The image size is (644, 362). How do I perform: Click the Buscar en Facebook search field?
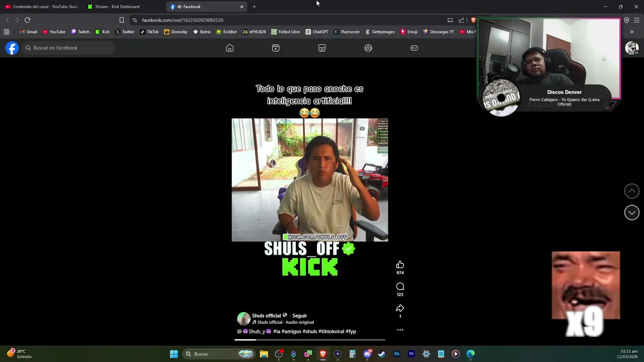pos(68,48)
